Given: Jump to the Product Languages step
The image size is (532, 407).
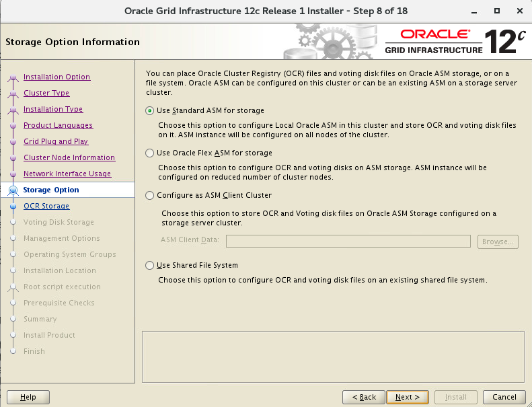Looking at the screenshot, I should (58, 125).
